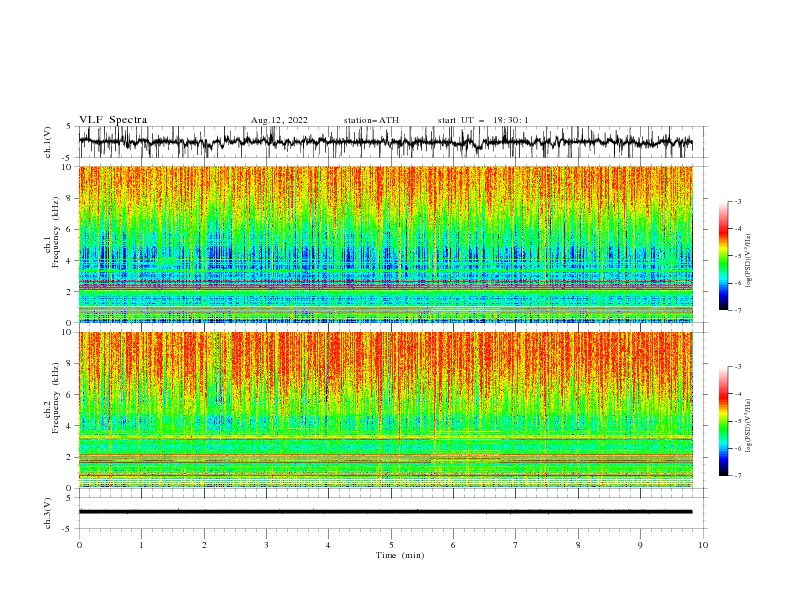The height and width of the screenshot is (612, 792).
Task: Click inside the ch.2 spectrogram panel
Action: pyautogui.click(x=385, y=410)
